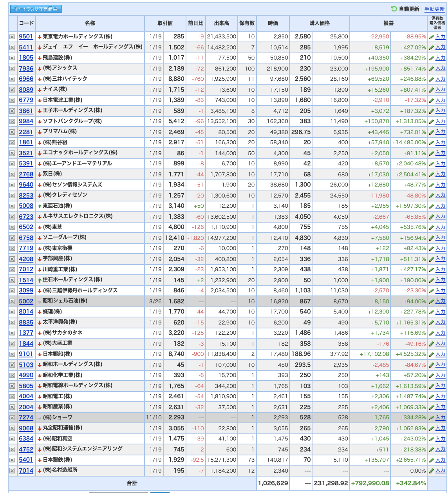Open stock code 5401 link
448x493 pixels.
pyautogui.click(x=26, y=460)
